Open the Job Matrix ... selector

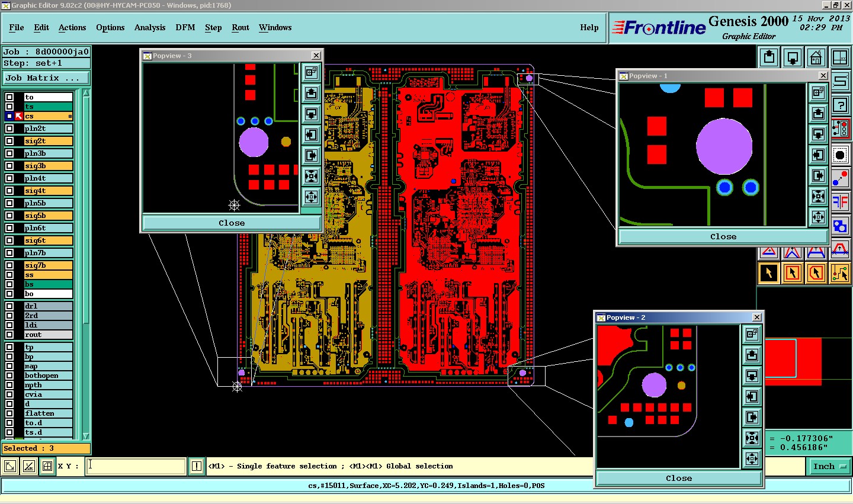[x=46, y=78]
